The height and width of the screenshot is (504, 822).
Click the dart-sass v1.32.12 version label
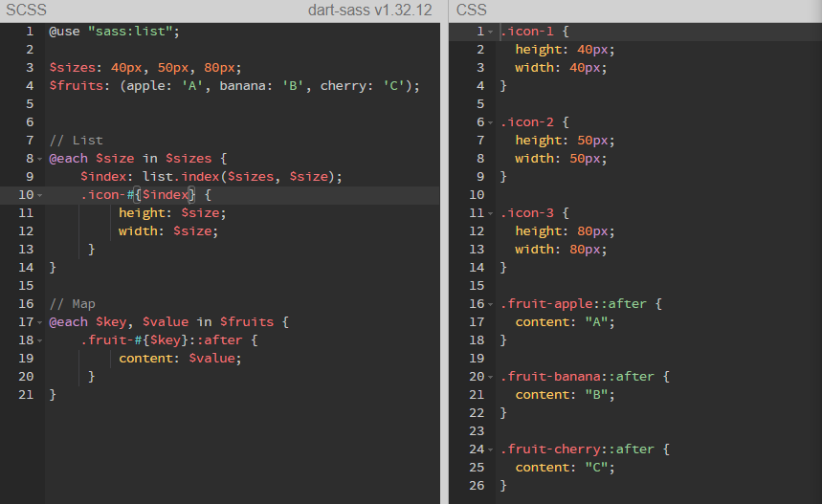[370, 10]
